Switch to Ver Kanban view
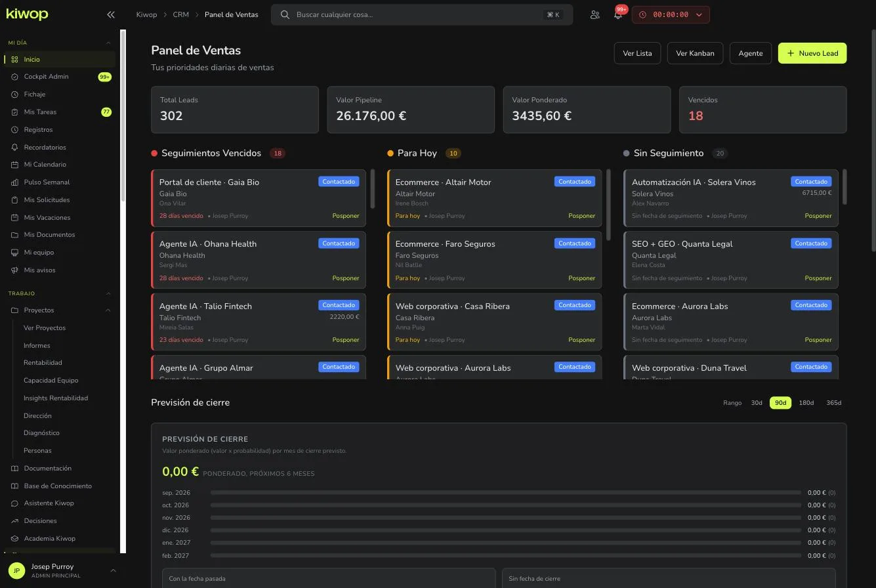The width and height of the screenshot is (876, 588). click(695, 53)
